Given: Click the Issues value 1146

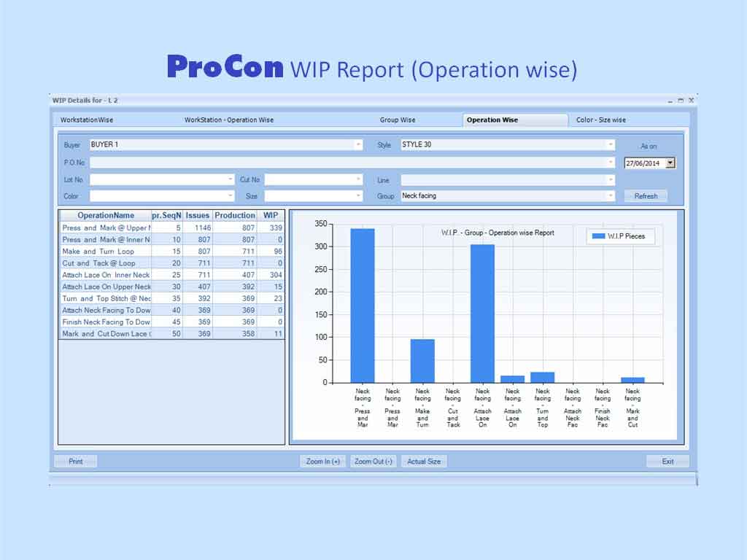Looking at the screenshot, I should pos(203,228).
